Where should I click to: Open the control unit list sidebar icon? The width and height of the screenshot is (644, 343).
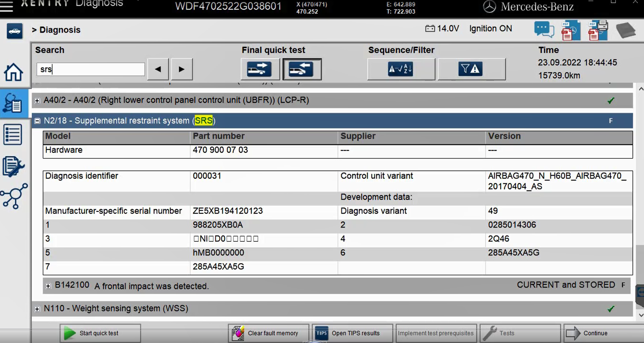tap(13, 135)
